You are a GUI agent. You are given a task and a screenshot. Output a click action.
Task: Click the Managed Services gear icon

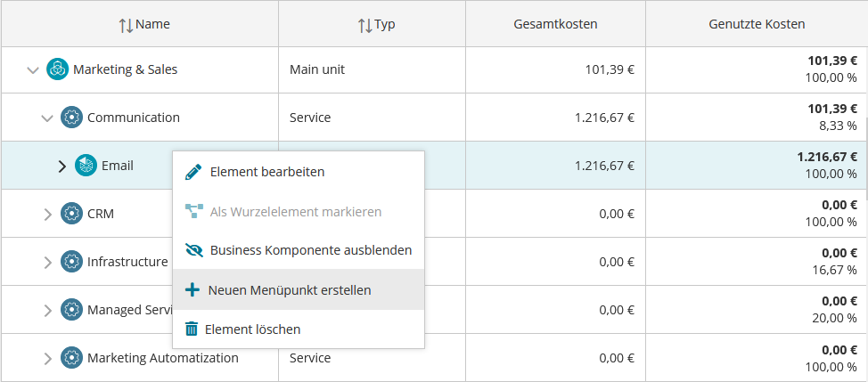tap(71, 310)
